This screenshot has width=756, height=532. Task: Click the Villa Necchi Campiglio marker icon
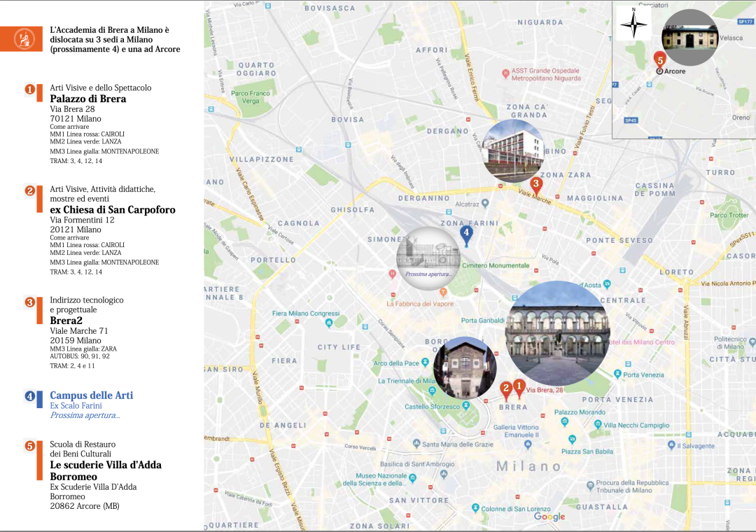tap(598, 424)
